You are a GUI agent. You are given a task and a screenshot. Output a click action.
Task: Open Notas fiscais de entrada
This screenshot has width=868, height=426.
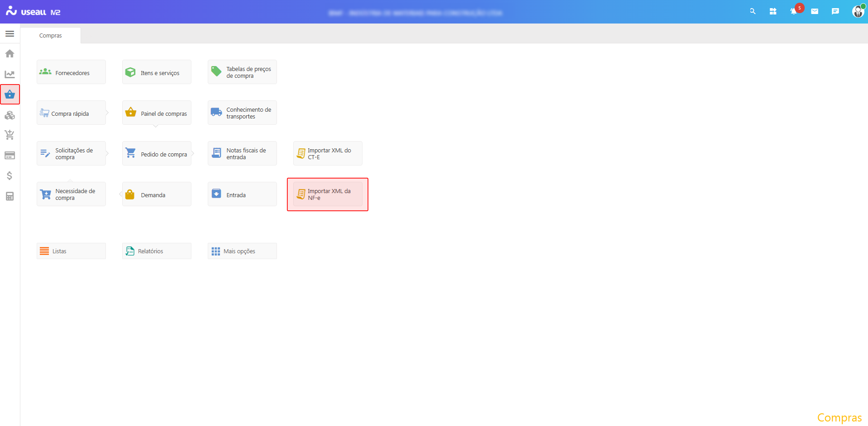[x=242, y=154]
